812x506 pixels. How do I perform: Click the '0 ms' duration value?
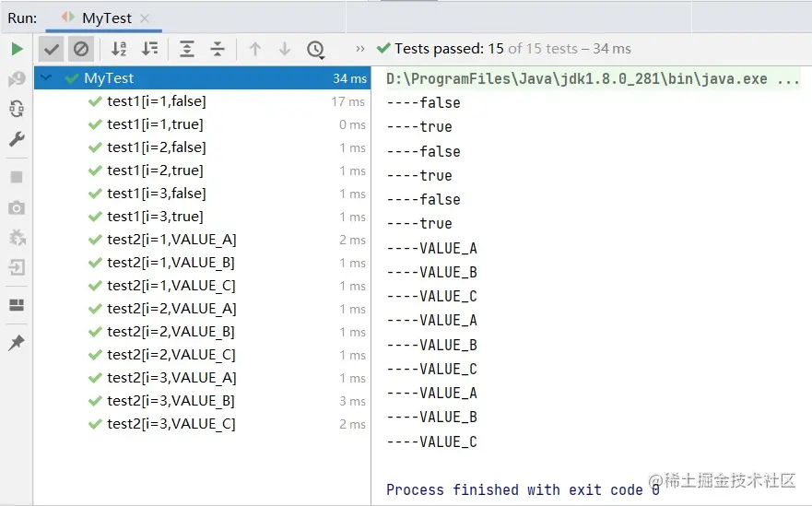[x=352, y=124]
